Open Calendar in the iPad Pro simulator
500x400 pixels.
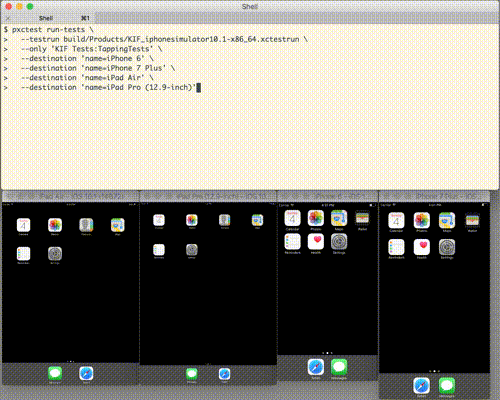[159, 220]
